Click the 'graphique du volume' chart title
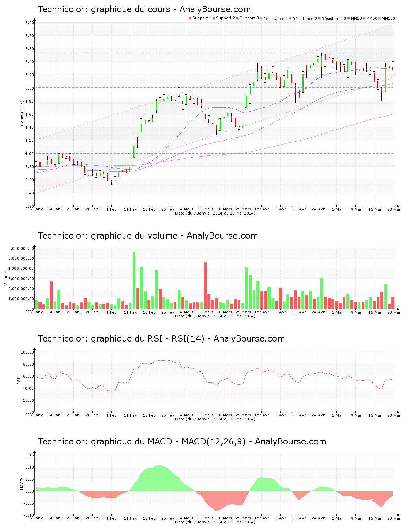This screenshot has width=412, height=532. (x=148, y=236)
